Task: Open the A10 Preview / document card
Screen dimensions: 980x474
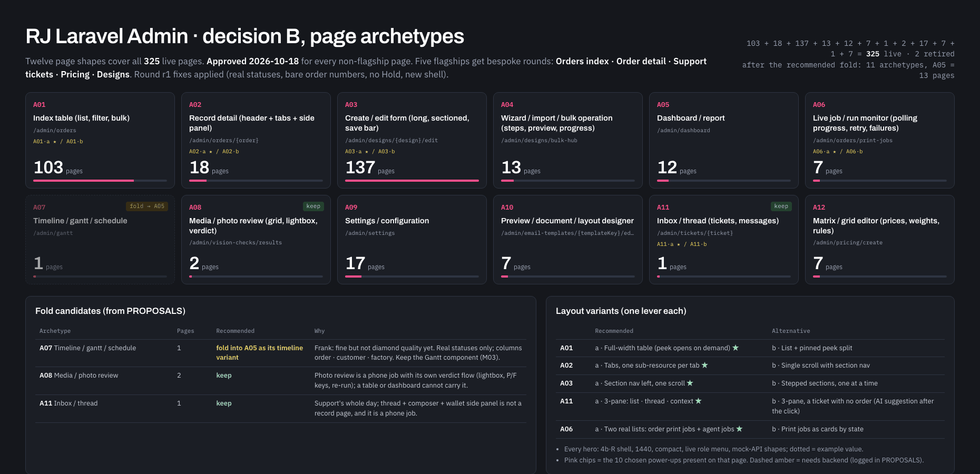Action: [568, 240]
